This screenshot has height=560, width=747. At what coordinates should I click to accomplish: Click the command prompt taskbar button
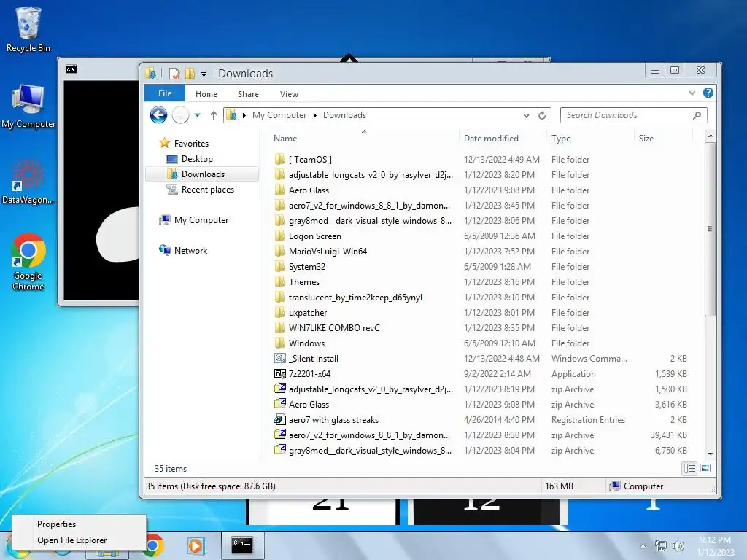[242, 545]
